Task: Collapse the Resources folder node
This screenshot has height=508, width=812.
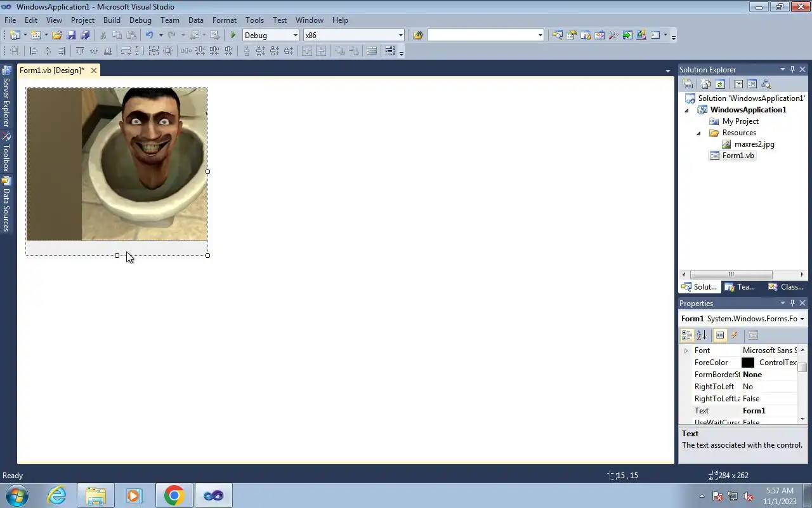Action: tap(699, 133)
